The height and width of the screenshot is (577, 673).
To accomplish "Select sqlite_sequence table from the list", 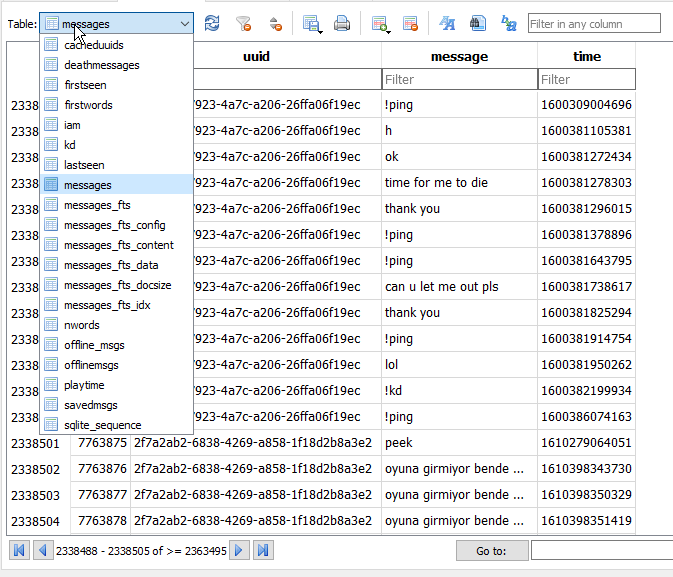I will pyautogui.click(x=102, y=425).
